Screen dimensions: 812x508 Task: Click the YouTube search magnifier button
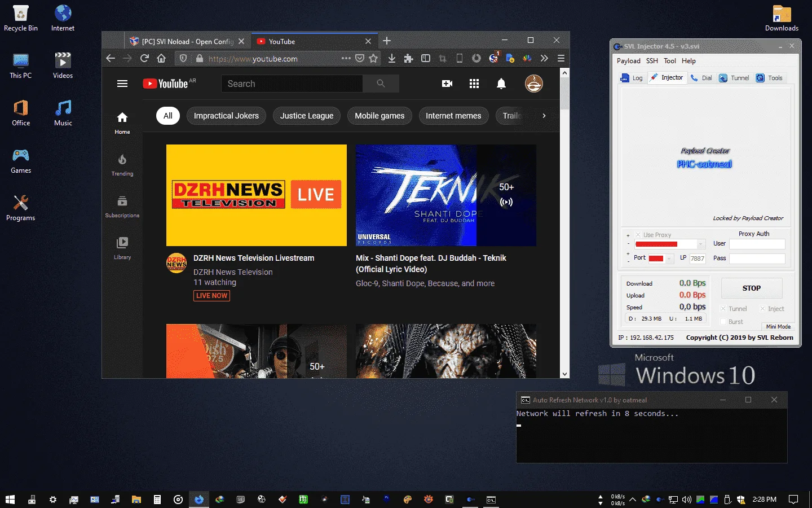(x=381, y=84)
